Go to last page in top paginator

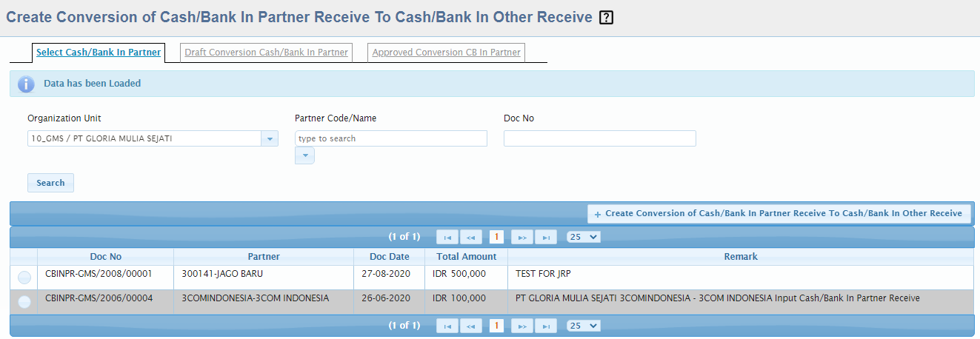[x=546, y=237]
